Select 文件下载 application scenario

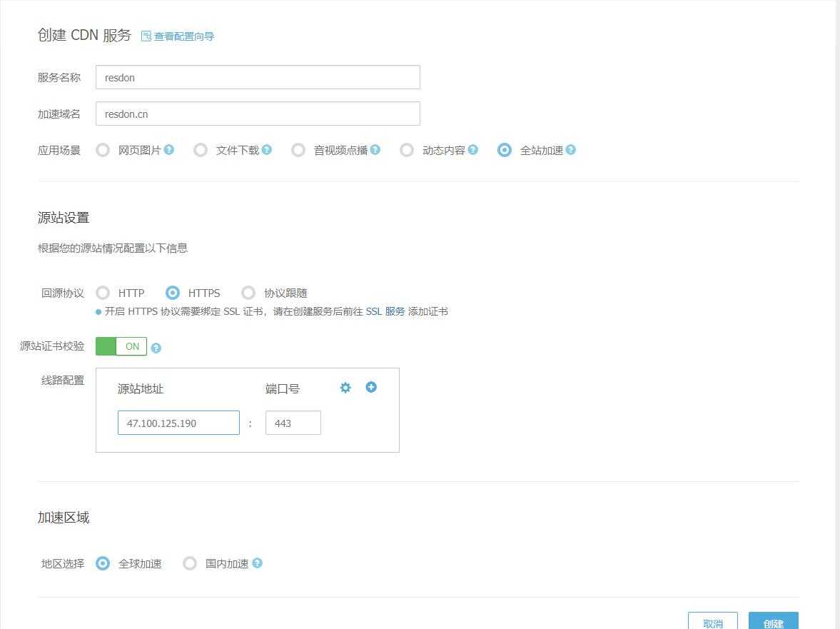pyautogui.click(x=201, y=150)
